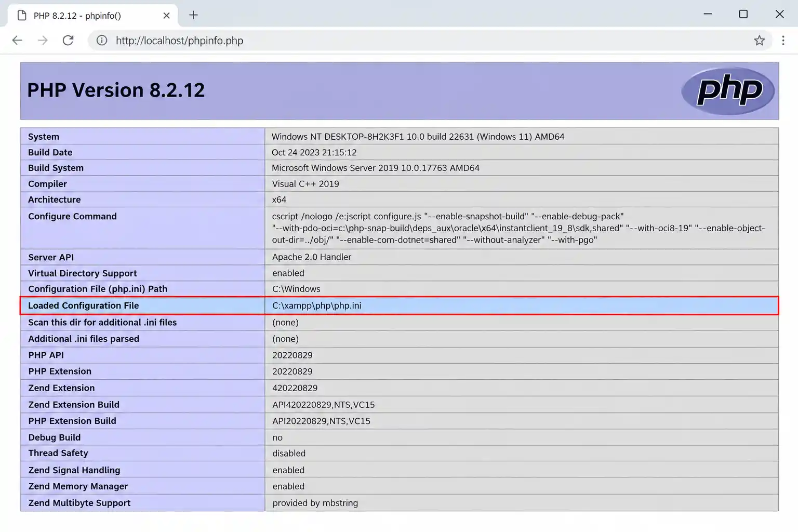Click the 'PHP API' label
The image size is (798, 532).
(46, 355)
